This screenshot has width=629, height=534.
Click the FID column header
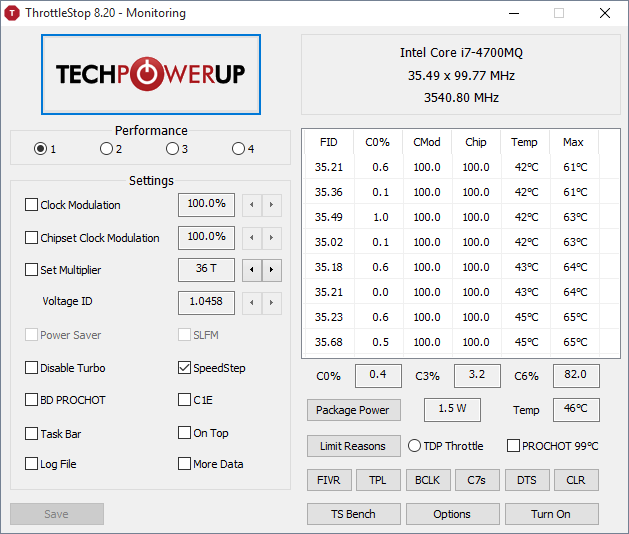pos(329,142)
